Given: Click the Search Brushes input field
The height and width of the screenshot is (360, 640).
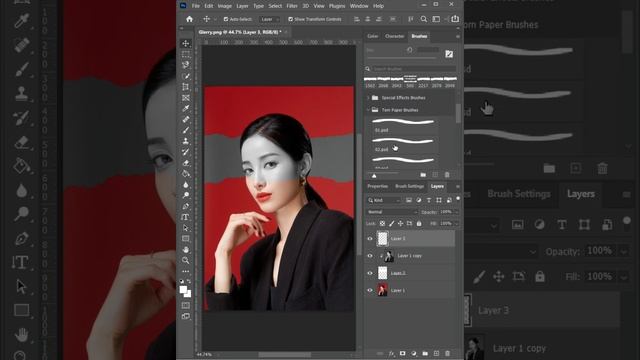Looking at the screenshot, I should pyautogui.click(x=414, y=69).
